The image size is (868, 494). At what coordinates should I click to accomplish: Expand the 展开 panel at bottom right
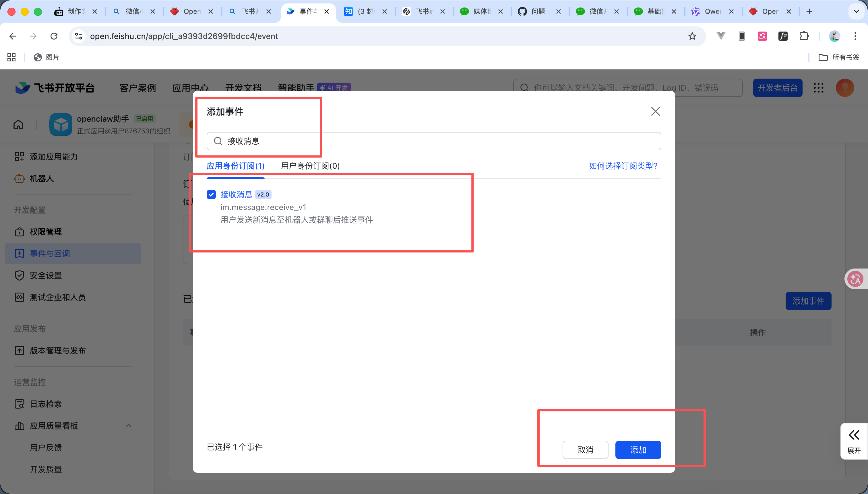pos(854,440)
